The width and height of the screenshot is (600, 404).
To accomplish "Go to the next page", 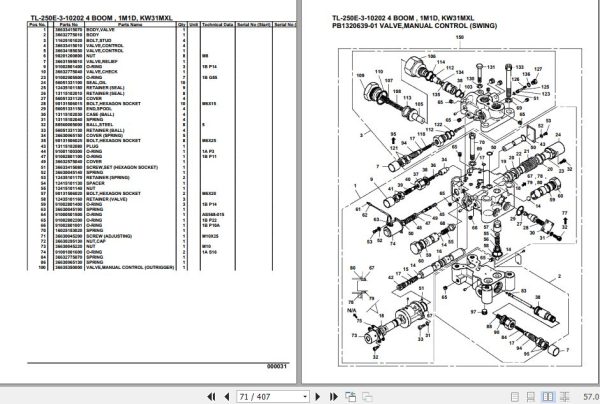I will 317,397.
